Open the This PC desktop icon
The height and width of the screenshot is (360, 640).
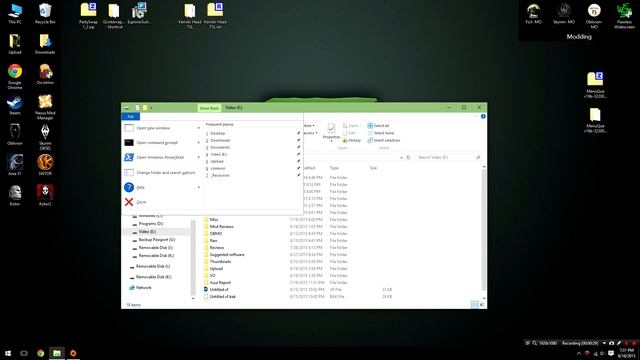pos(15,13)
